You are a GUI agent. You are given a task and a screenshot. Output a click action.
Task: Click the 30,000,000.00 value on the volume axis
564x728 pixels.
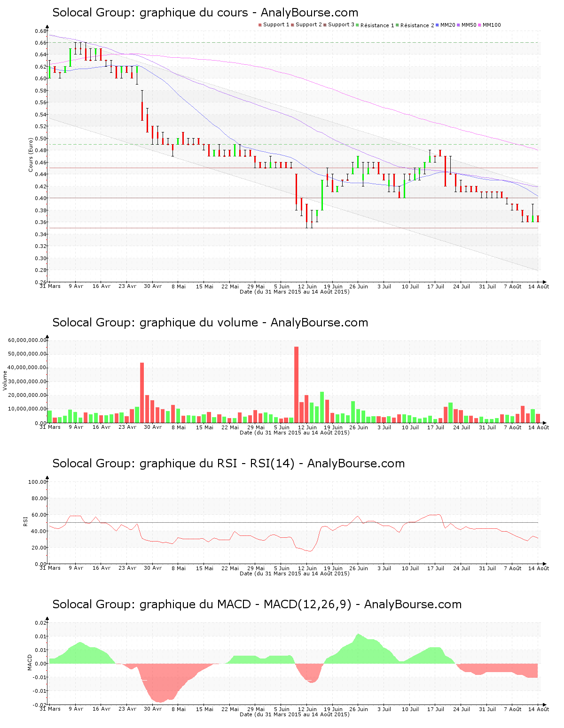pyautogui.click(x=27, y=381)
